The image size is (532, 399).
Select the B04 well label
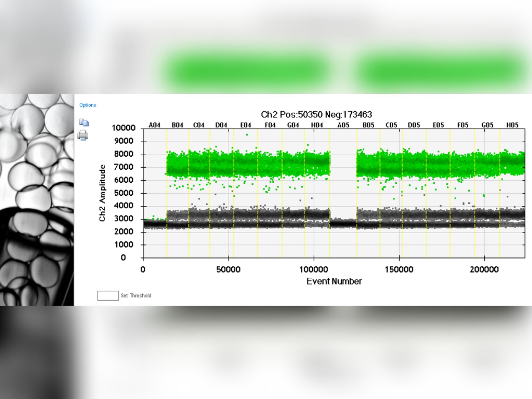click(177, 125)
